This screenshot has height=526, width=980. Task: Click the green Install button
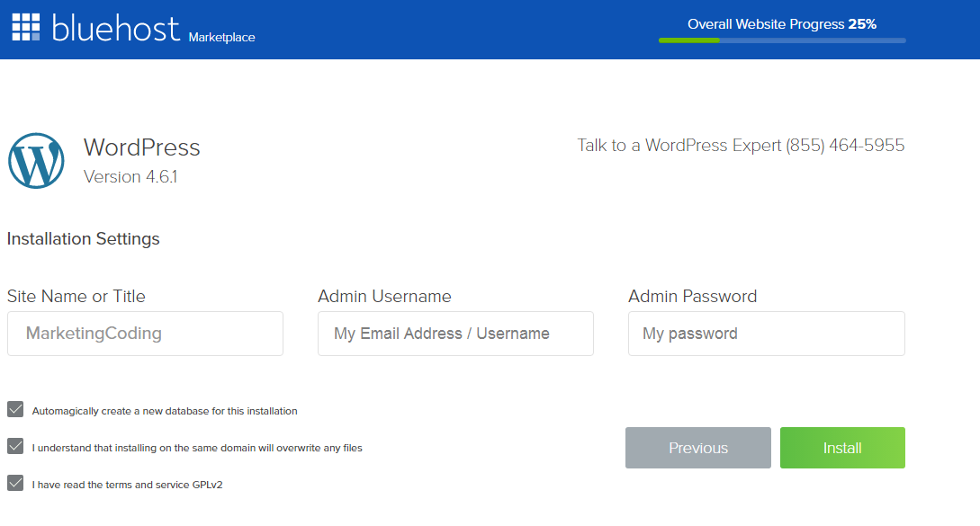click(842, 448)
